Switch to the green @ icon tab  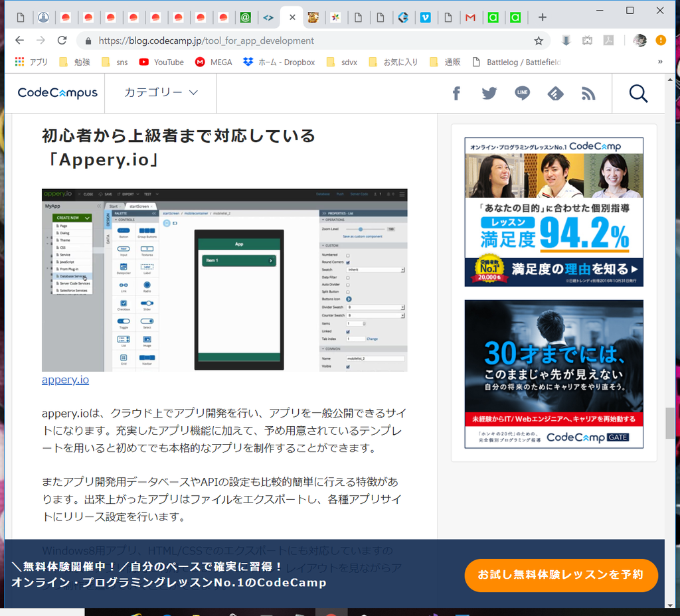(246, 17)
